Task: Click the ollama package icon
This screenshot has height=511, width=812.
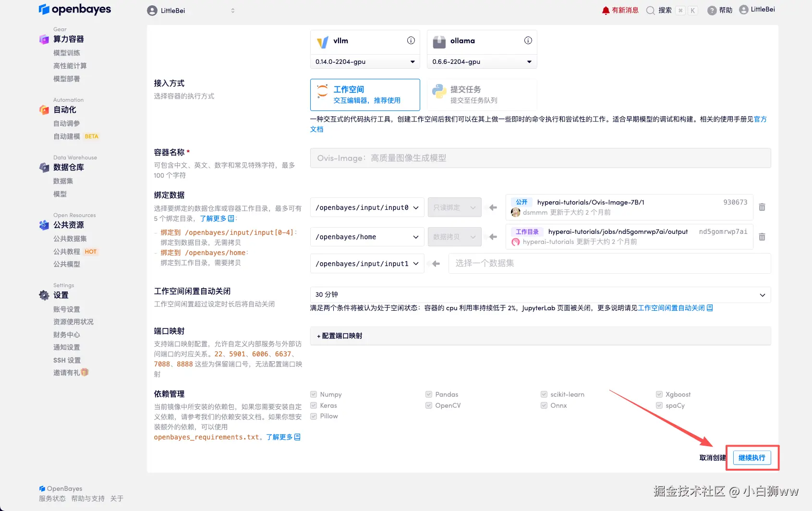Action: pyautogui.click(x=439, y=42)
